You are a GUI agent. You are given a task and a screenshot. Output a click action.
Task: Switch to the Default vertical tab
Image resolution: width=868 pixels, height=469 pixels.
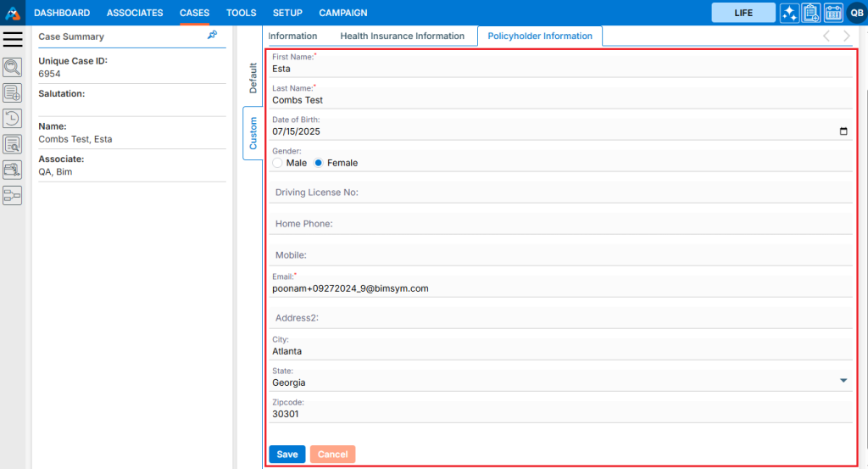(253, 78)
